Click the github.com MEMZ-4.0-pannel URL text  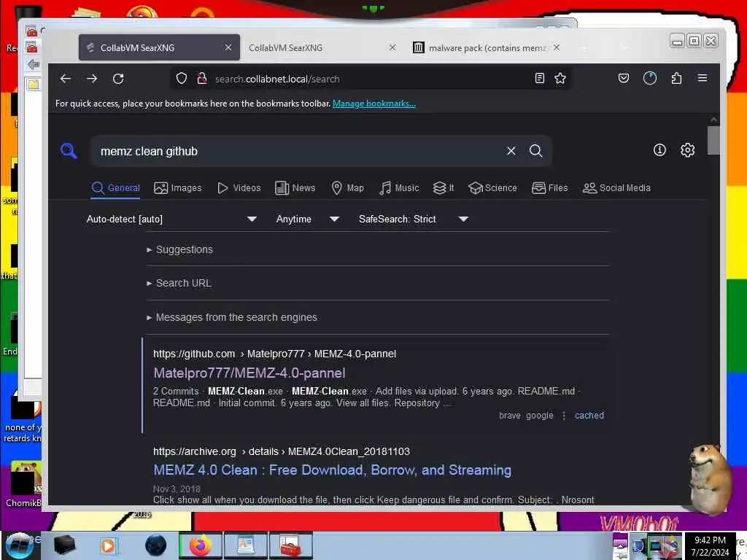coord(274,354)
